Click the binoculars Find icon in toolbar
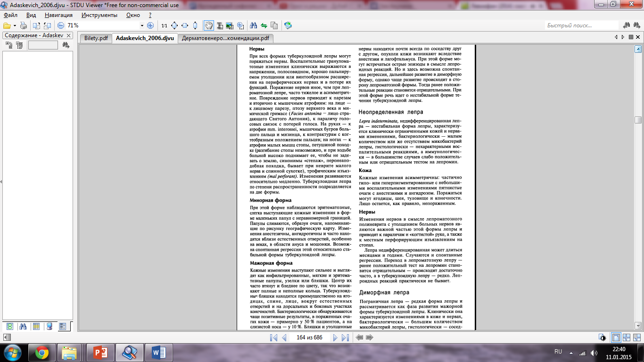This screenshot has width=644, height=362. coord(254,25)
